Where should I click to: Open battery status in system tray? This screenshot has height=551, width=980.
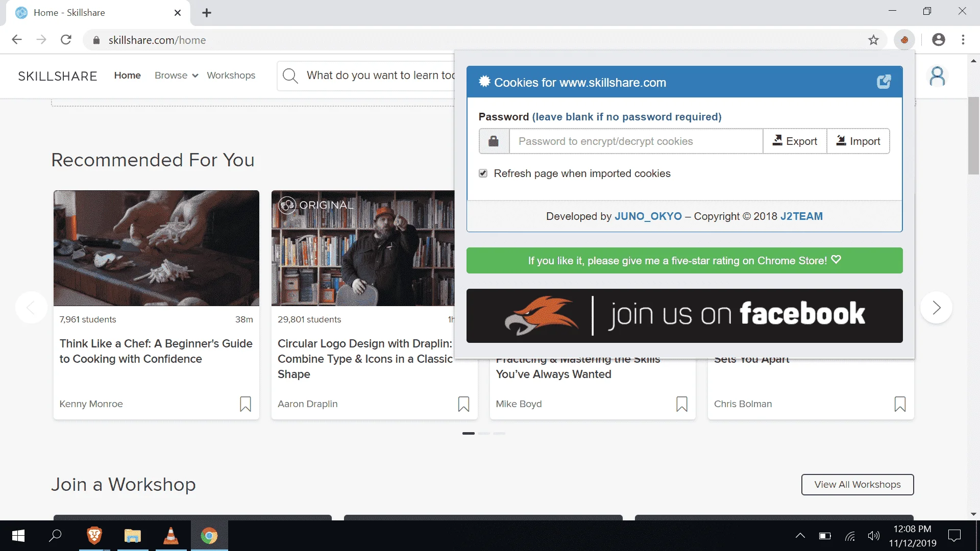825,536
